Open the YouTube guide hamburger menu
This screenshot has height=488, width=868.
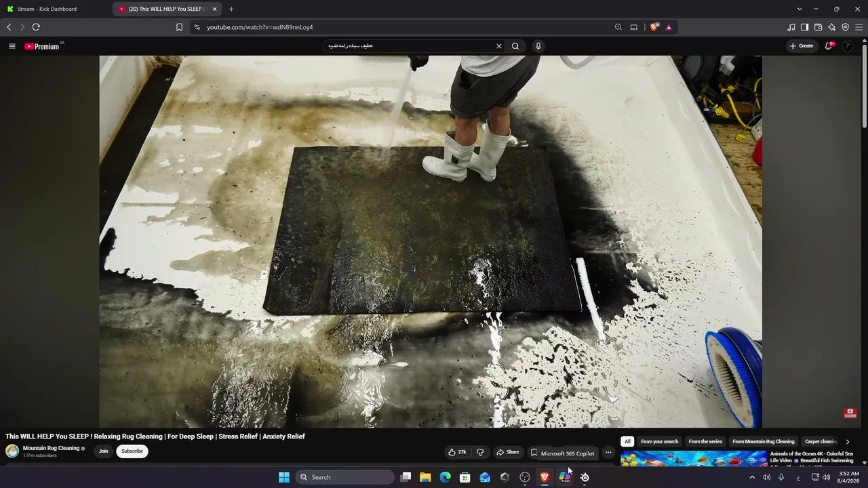click(x=12, y=46)
